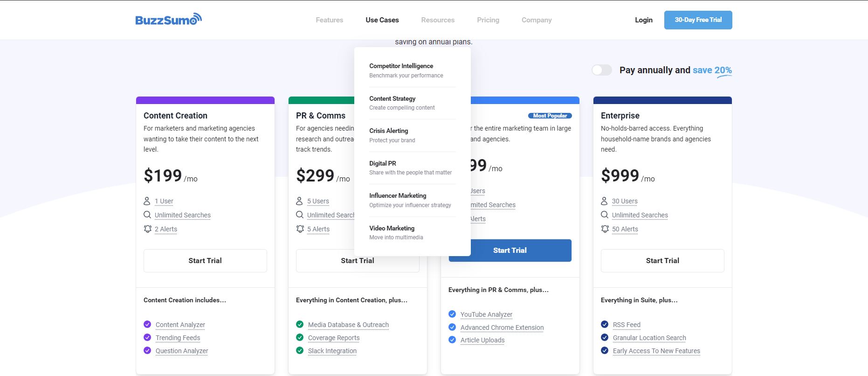The image size is (868, 376).
Task: Click the Slack Integration link
Action: [332, 351]
